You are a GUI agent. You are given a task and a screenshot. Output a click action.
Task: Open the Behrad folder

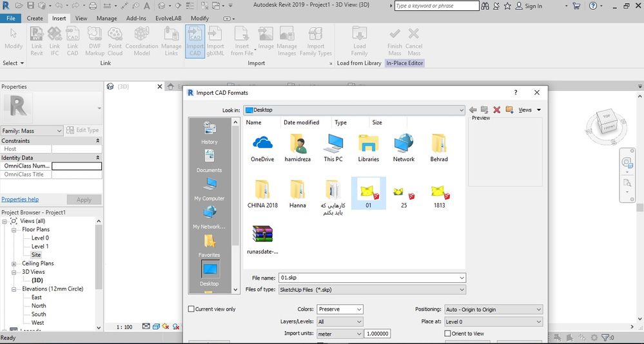click(x=439, y=148)
